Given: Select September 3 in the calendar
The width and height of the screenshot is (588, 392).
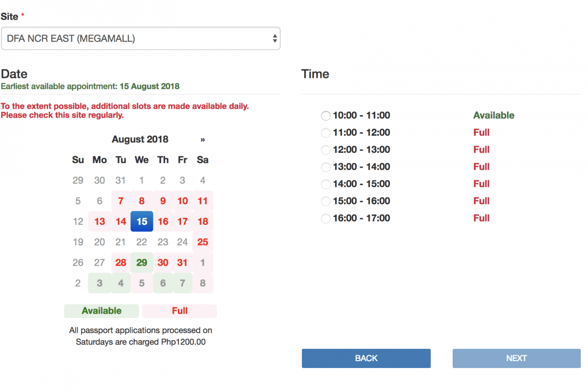Looking at the screenshot, I should click(x=99, y=283).
